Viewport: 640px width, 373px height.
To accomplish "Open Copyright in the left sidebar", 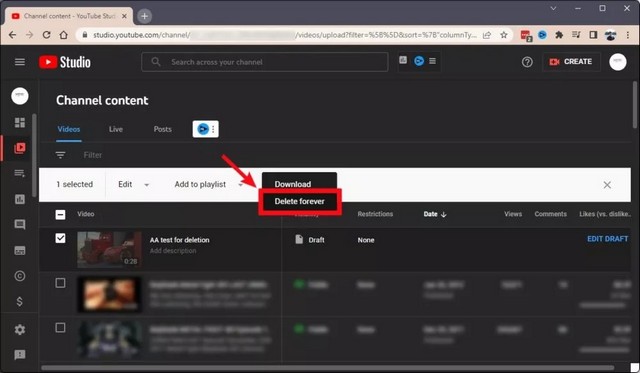I will (20, 276).
